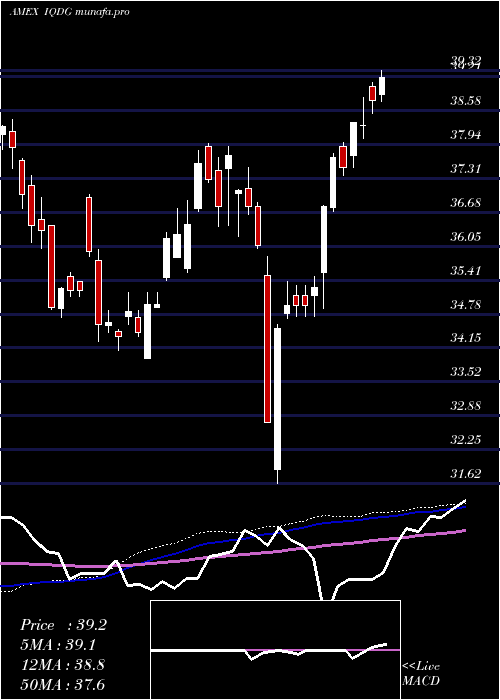This screenshot has width=500, height=700.
Task: Click the AMEX IQDG munafa.pro chart title
Action: coord(69,12)
